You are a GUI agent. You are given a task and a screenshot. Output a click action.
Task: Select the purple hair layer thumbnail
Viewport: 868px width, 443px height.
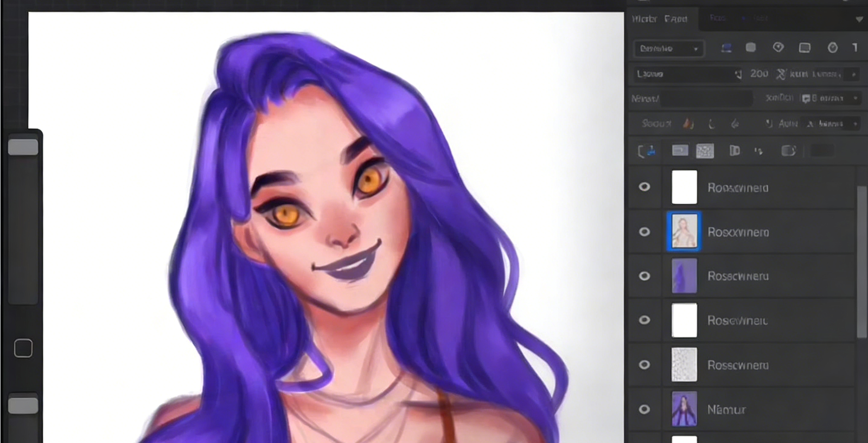pyautogui.click(x=684, y=276)
